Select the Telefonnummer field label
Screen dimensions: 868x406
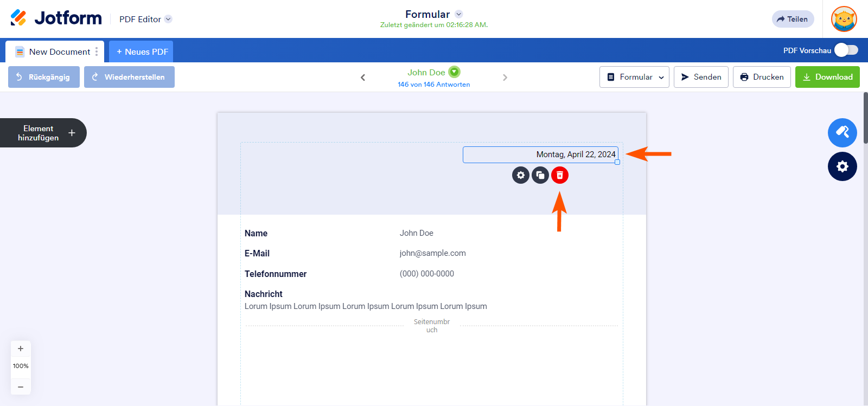(x=276, y=274)
